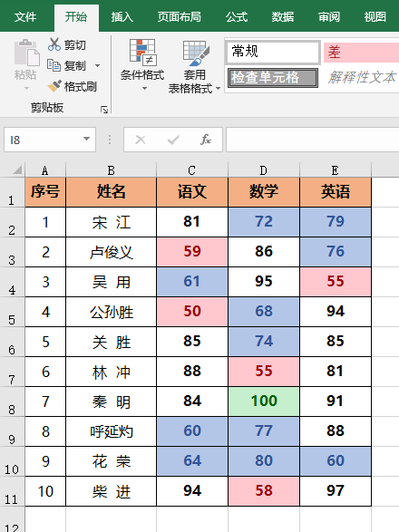Click into the formula bar input

click(313, 140)
